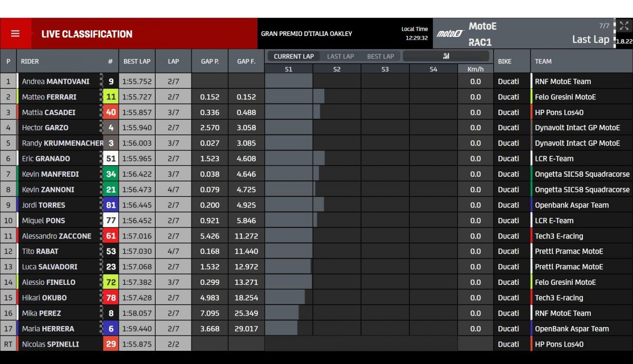633x364 pixels.
Task: Sort by the P position header
Action: tap(8, 61)
